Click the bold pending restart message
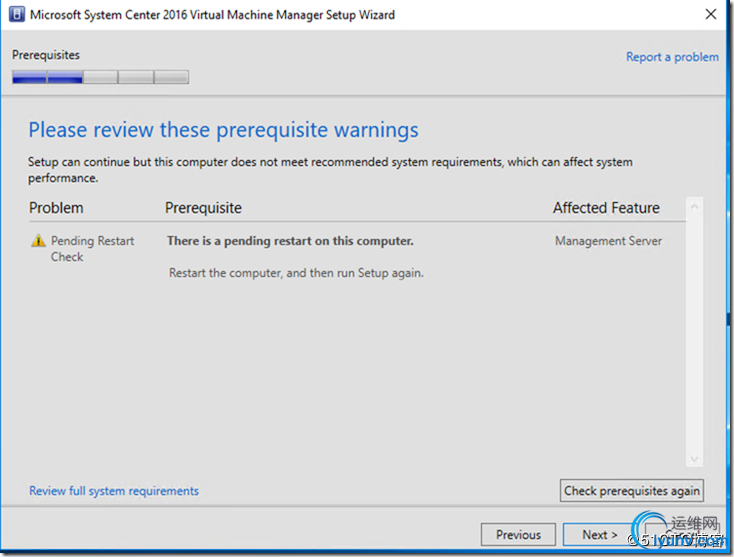 click(290, 241)
